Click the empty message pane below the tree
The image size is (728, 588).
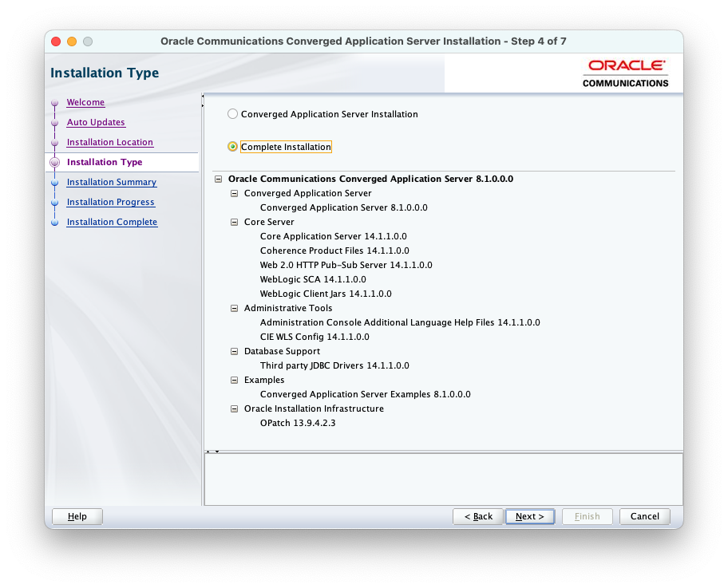pyautogui.click(x=443, y=479)
